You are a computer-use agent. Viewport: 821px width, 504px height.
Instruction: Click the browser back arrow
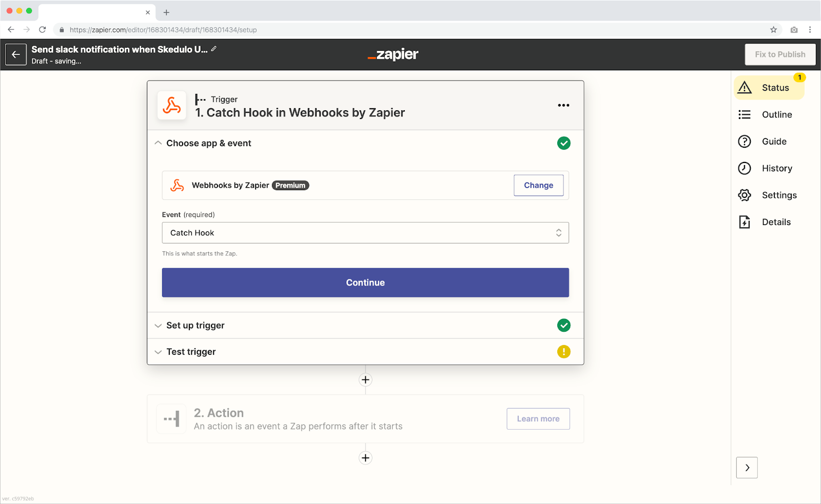click(x=11, y=30)
